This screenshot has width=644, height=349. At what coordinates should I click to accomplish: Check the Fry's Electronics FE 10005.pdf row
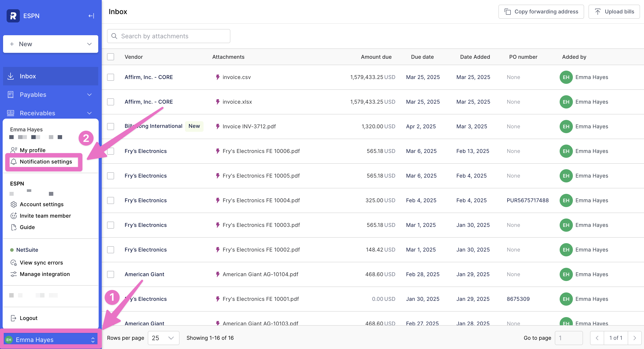click(111, 176)
